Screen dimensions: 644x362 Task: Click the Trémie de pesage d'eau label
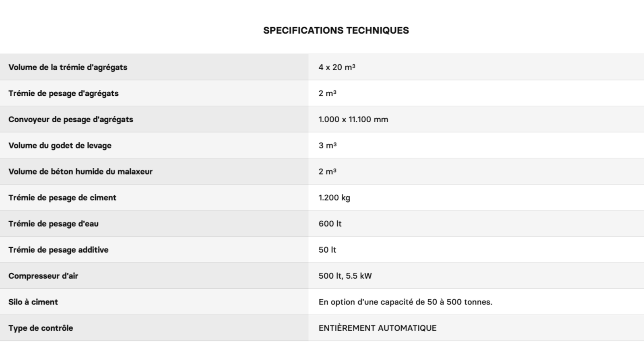point(53,224)
